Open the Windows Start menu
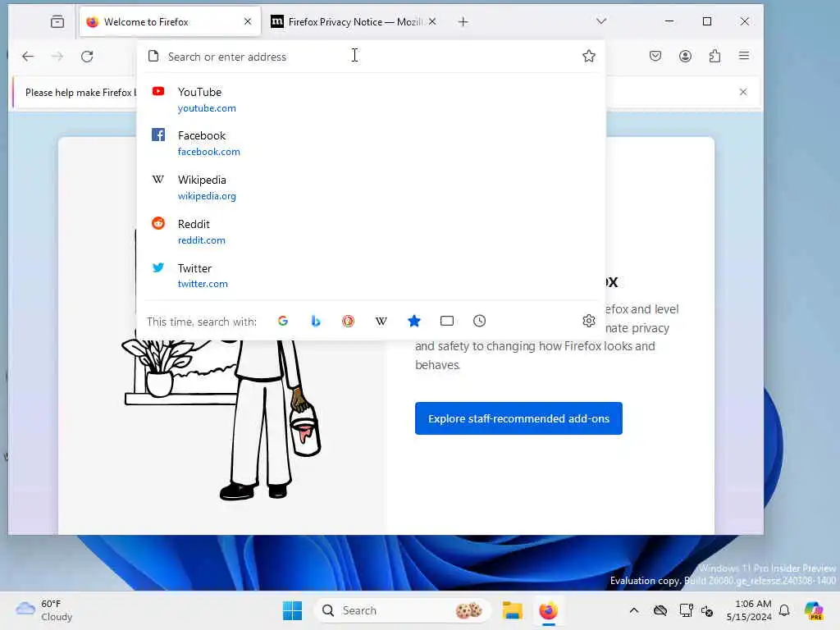 (293, 610)
